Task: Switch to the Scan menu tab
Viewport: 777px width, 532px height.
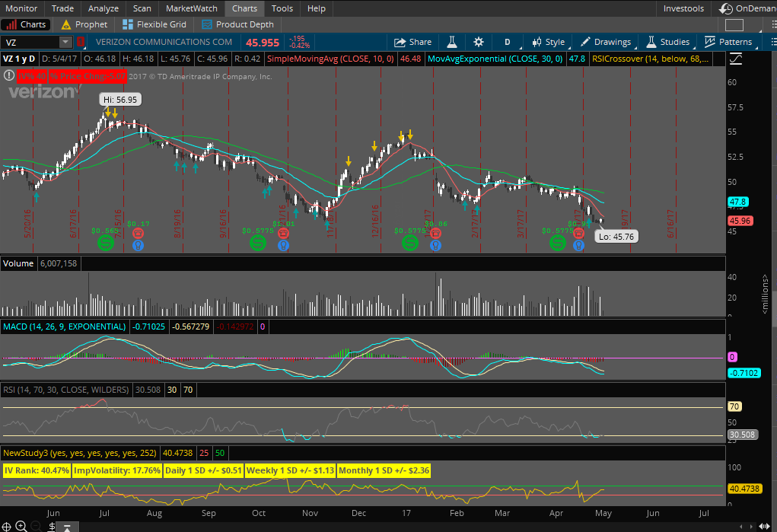Action: pyautogui.click(x=142, y=8)
